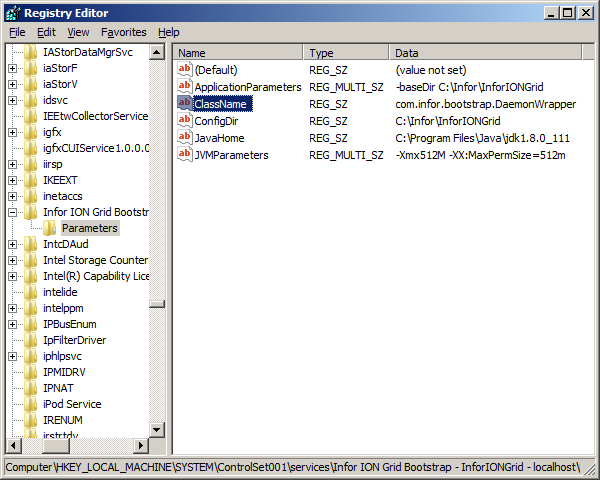Click the Type column header
This screenshot has width=600, height=480.
[x=345, y=52]
